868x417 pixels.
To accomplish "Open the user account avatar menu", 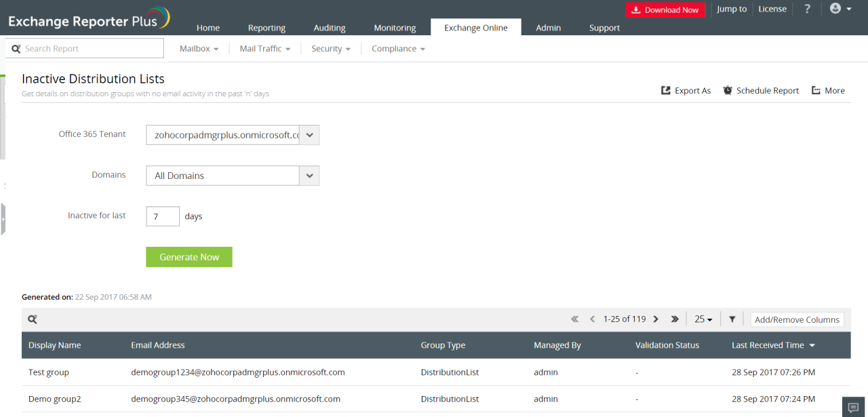I will [841, 9].
